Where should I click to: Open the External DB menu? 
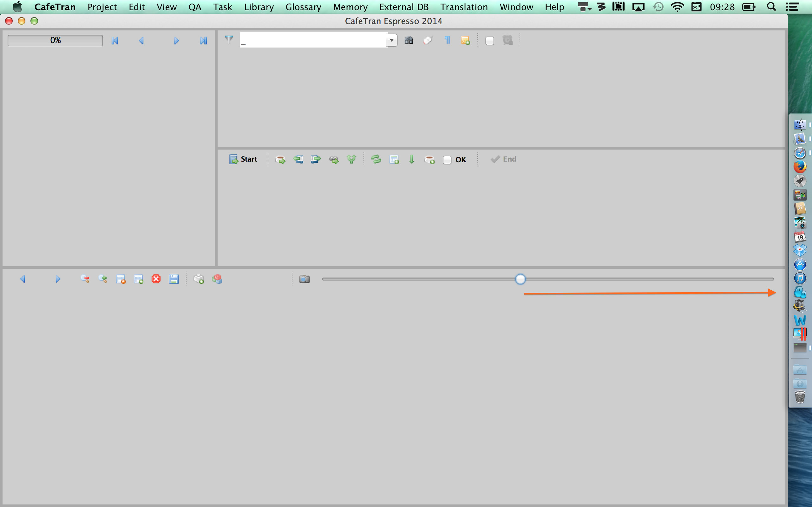point(404,7)
